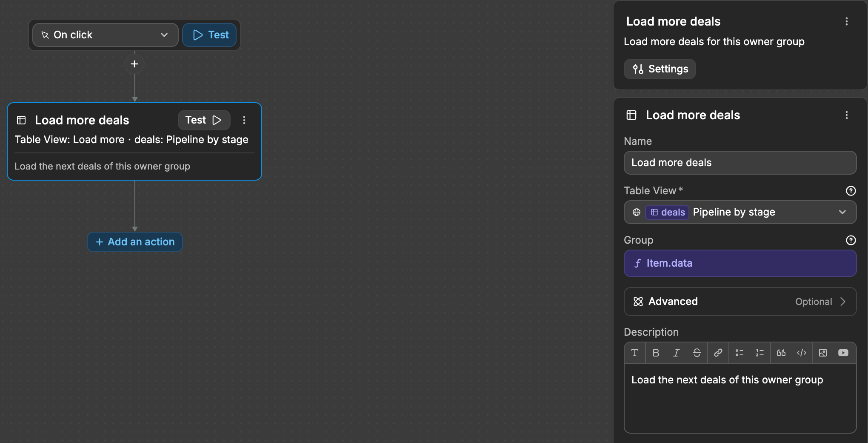Open three-dot menu on the Load more deals node
Image resolution: width=868 pixels, height=443 pixels.
click(244, 120)
